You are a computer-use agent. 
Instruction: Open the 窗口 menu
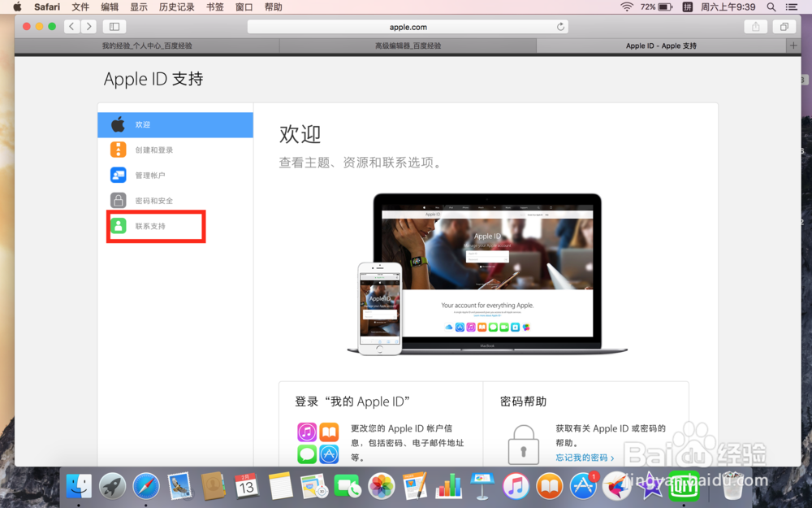point(244,7)
